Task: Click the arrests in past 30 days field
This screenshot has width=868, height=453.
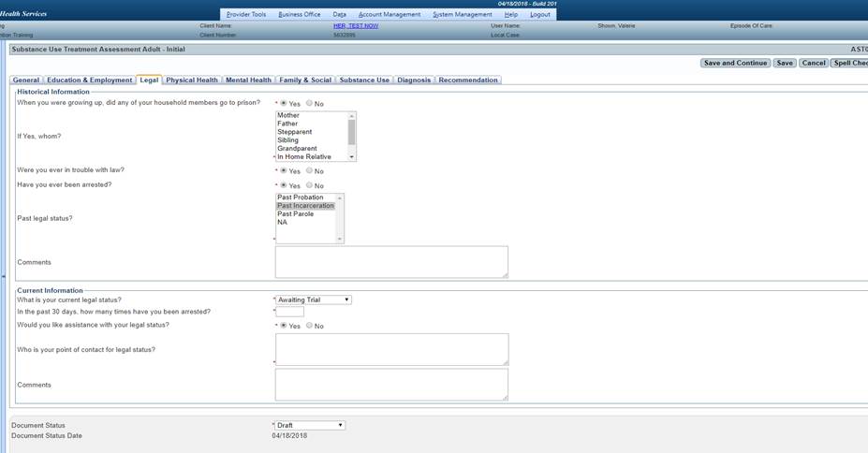Action: point(289,313)
